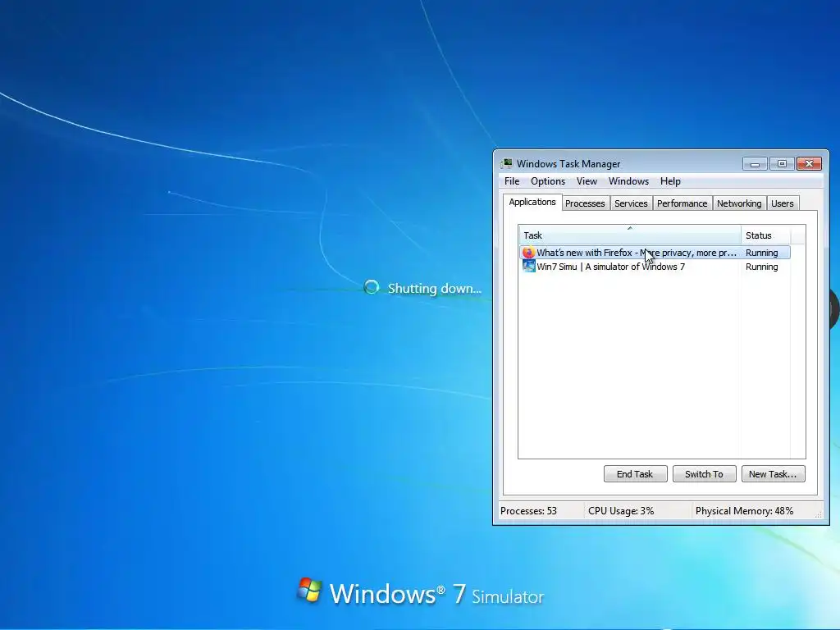The width and height of the screenshot is (840, 630).
Task: Select the What's new with Firefox task
Action: click(655, 253)
